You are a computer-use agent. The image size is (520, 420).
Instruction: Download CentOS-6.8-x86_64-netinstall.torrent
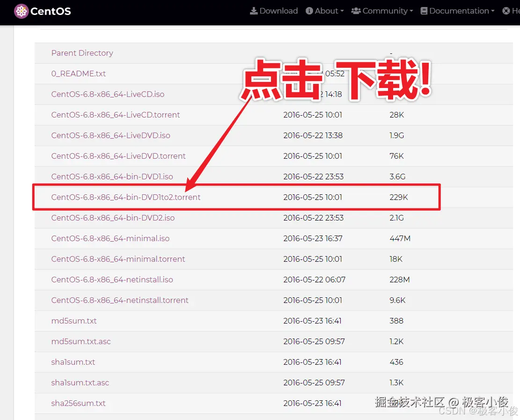tap(120, 300)
